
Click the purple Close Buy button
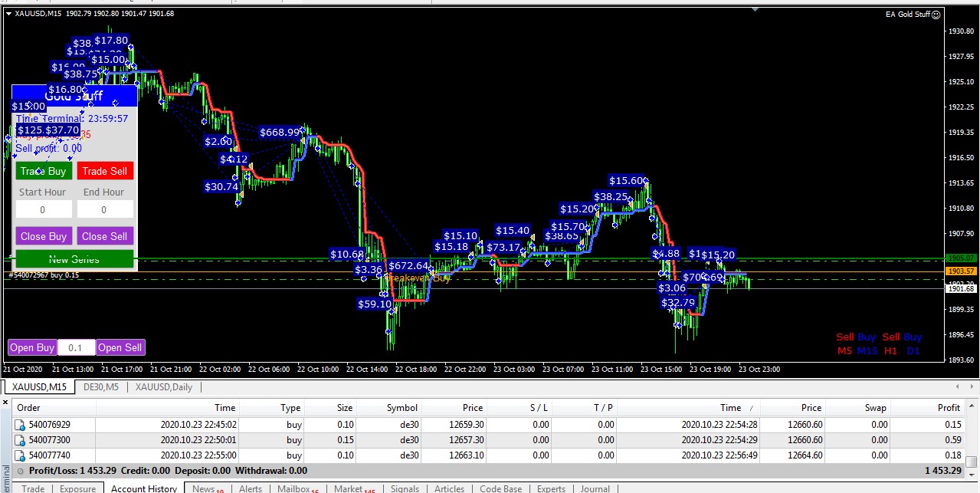pos(44,236)
